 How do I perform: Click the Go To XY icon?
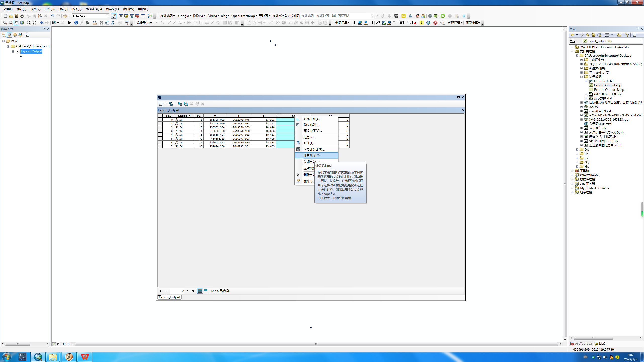click(x=113, y=23)
